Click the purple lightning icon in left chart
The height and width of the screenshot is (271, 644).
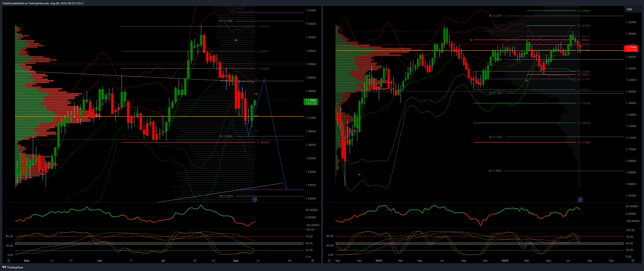click(255, 200)
